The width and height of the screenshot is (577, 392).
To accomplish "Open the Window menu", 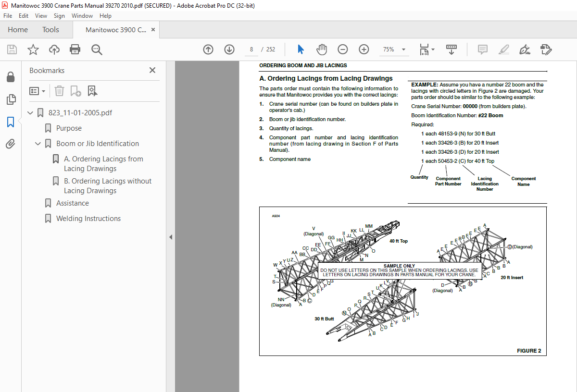I will [x=82, y=16].
